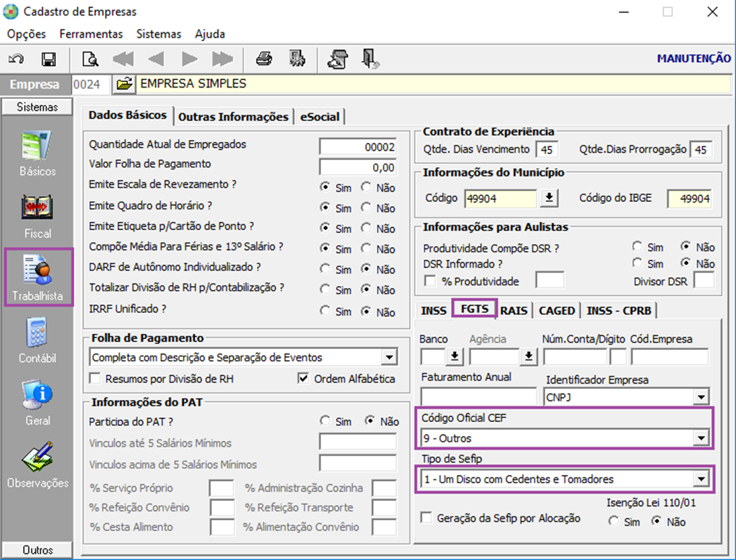This screenshot has width=736, height=560.
Task: Select Sim for Participa do PAT
Action: click(325, 421)
